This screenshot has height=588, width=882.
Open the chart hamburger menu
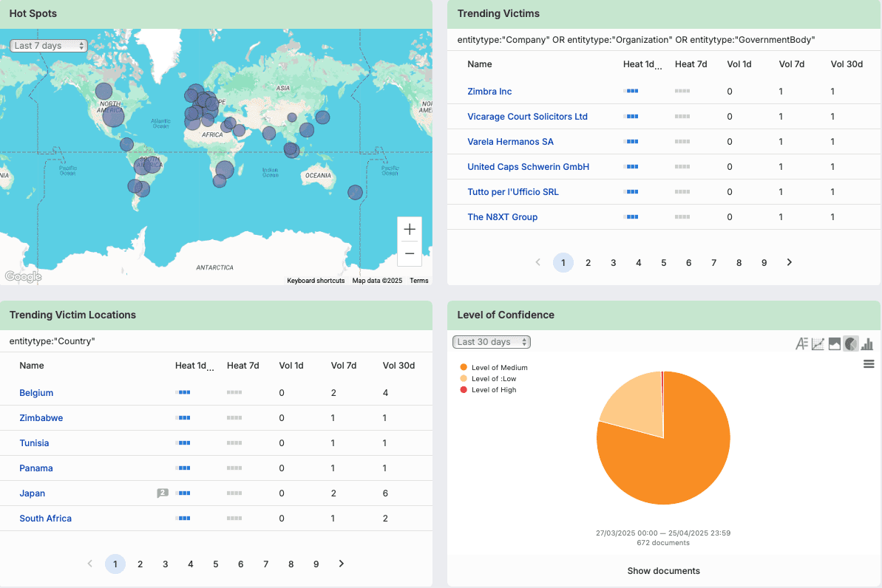click(x=869, y=364)
